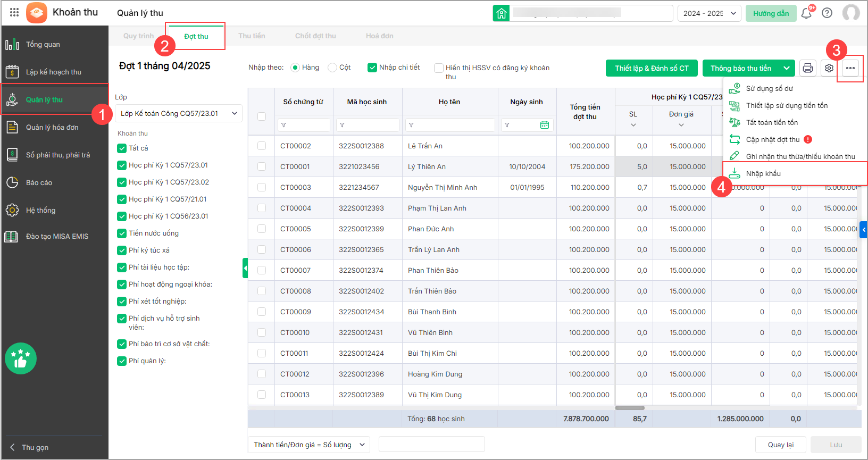The image size is (868, 460).
Task: Open the user profile avatar
Action: click(851, 13)
